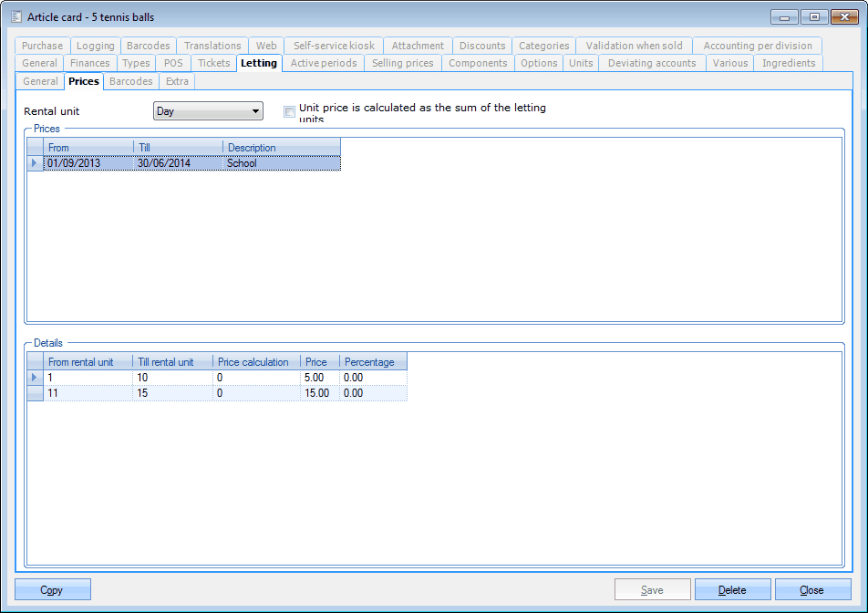Select the 15.00 price cell

coord(319,393)
